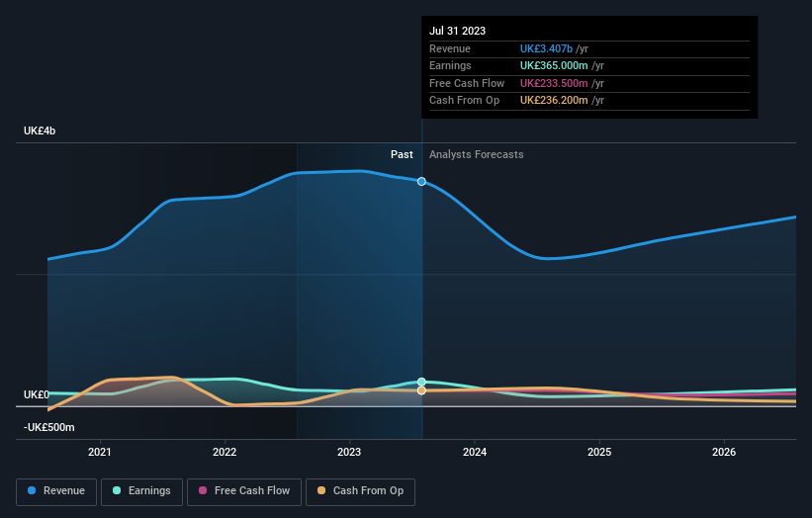Click the UK£233.500m free cash flow value
The width and height of the screenshot is (812, 518).
click(x=554, y=83)
